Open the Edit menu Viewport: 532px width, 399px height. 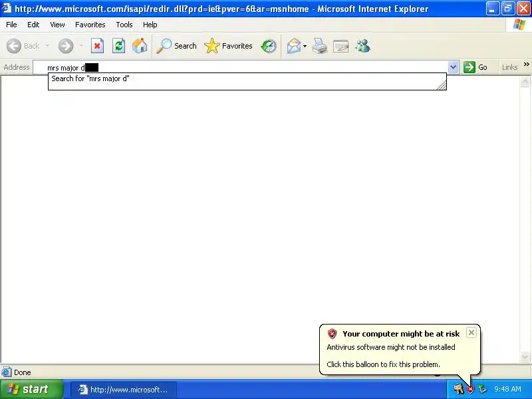pyautogui.click(x=33, y=25)
